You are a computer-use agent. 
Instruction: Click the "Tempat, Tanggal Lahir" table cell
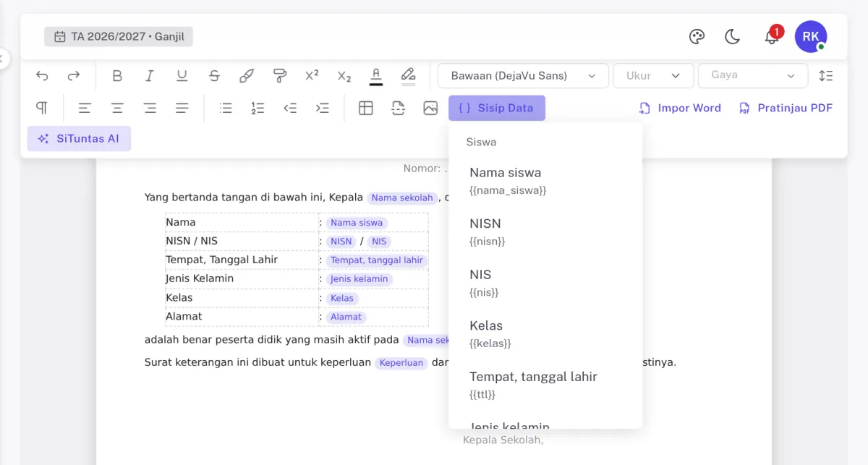(242, 260)
